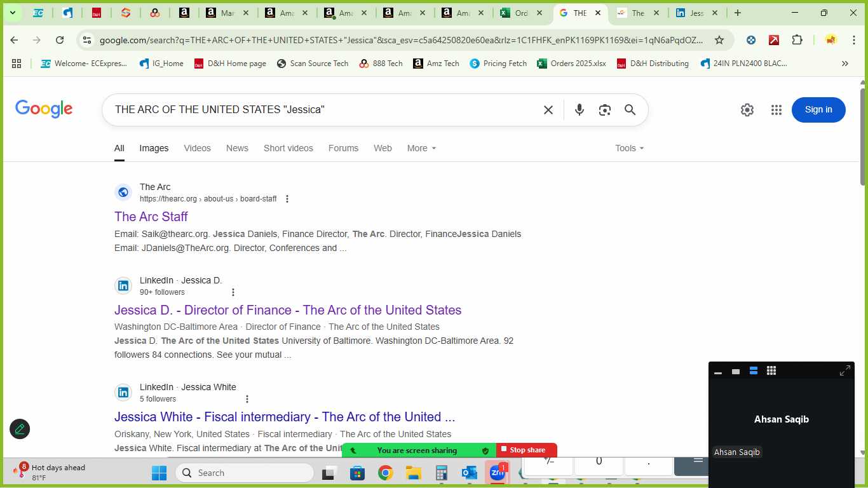
Task: Reload the current page
Action: click(60, 40)
